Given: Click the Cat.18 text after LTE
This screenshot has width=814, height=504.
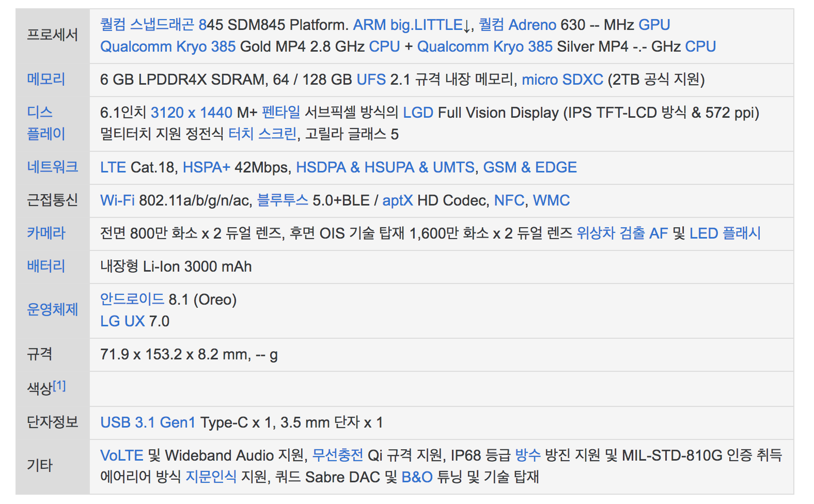Looking at the screenshot, I should (x=152, y=167).
